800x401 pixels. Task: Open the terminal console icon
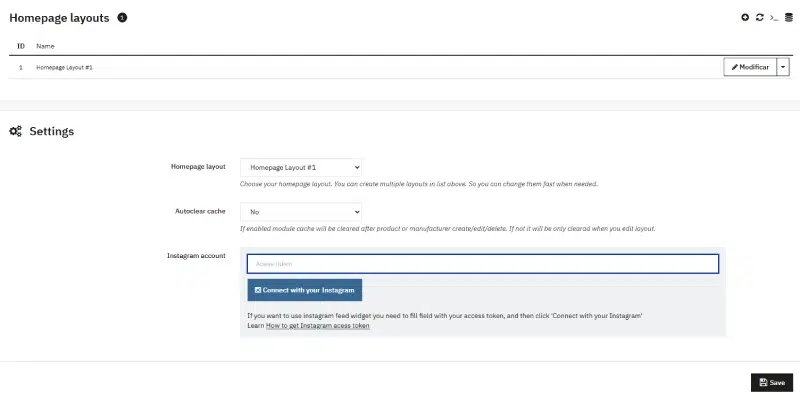tap(773, 18)
